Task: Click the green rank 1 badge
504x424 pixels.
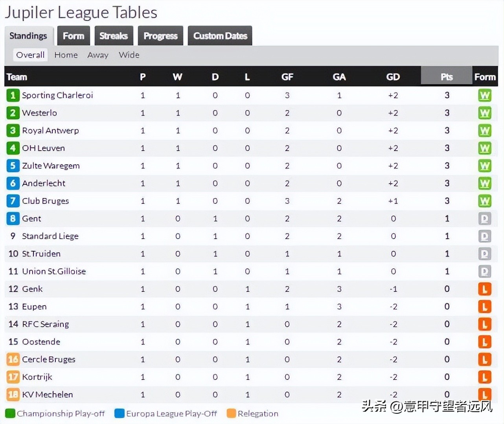Action: click(x=13, y=95)
